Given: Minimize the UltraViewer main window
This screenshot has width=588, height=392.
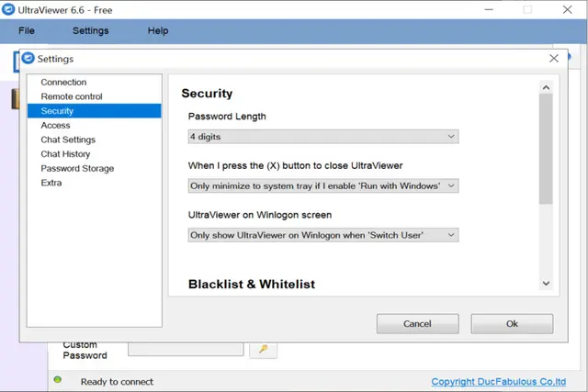Looking at the screenshot, I should point(489,9).
